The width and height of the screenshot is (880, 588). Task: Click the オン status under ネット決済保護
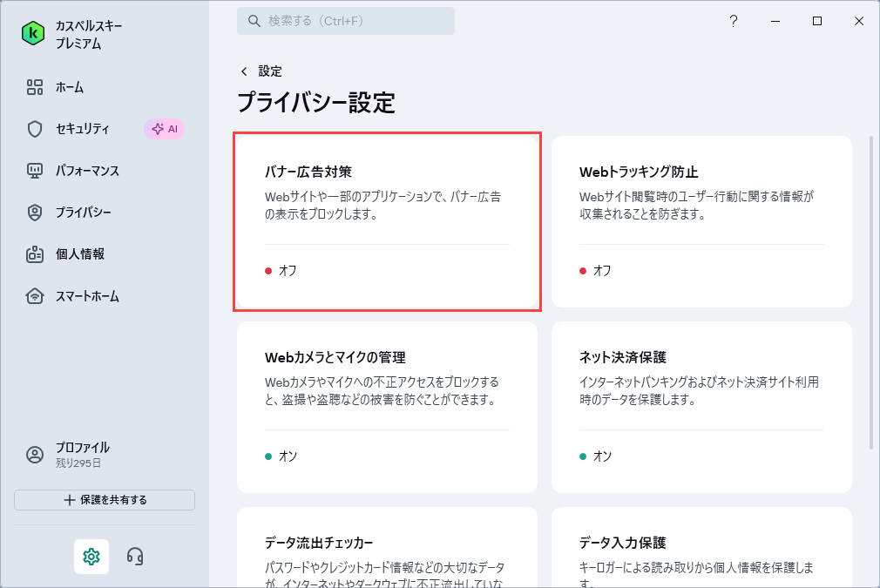click(595, 456)
